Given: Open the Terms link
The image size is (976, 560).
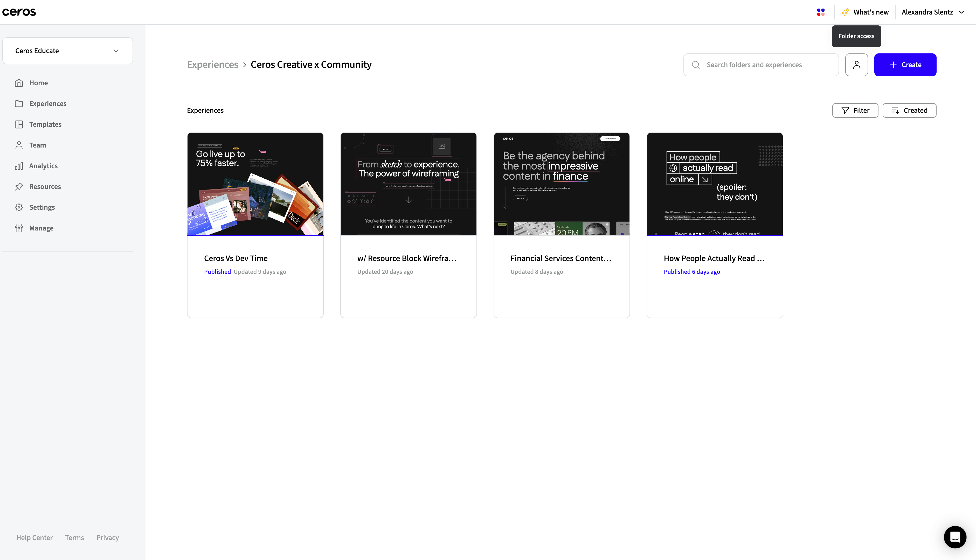Looking at the screenshot, I should 74,538.
